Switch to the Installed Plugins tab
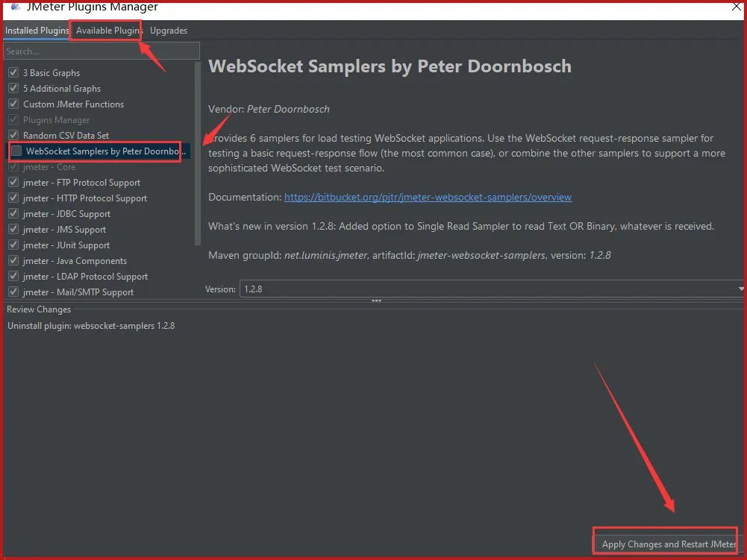The image size is (747, 560). coord(37,31)
